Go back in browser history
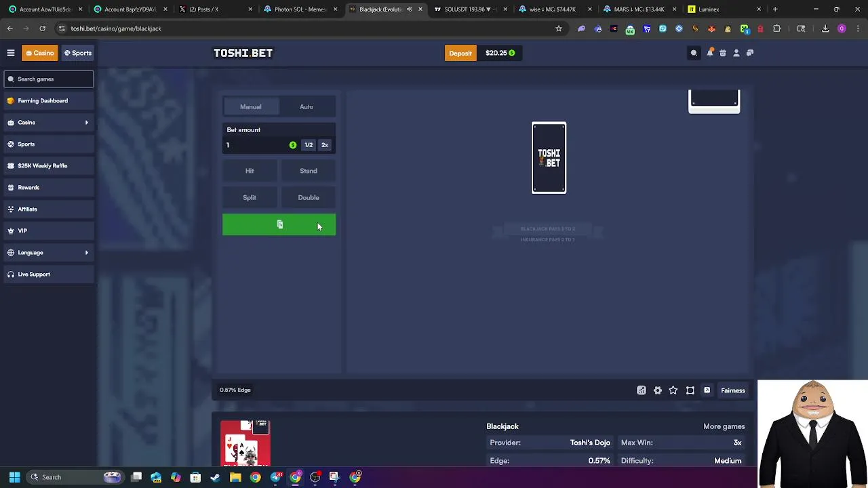Screen dimensions: 868x488 coord(10,28)
